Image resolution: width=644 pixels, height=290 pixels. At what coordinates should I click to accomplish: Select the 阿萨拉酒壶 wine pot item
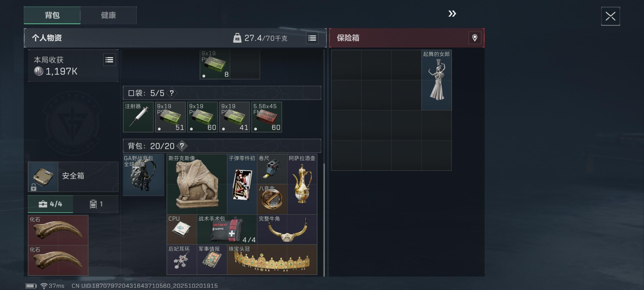click(302, 184)
